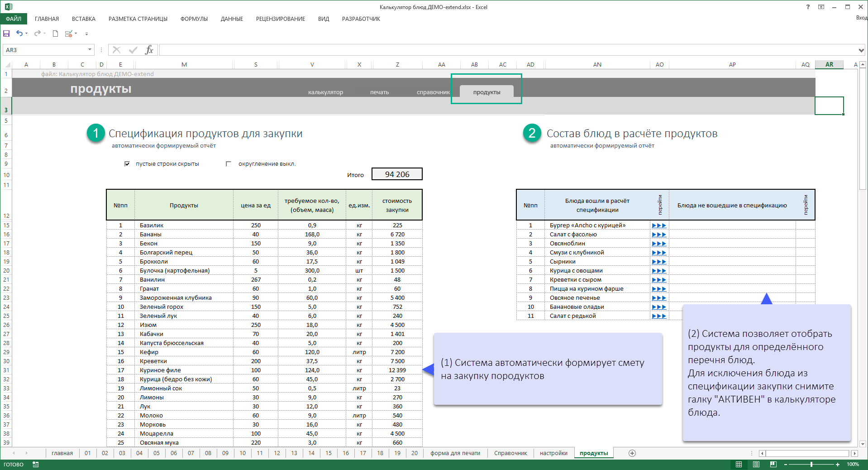Go to Креветки с сыром via blue arrows
This screenshot has width=868, height=470.
[659, 280]
